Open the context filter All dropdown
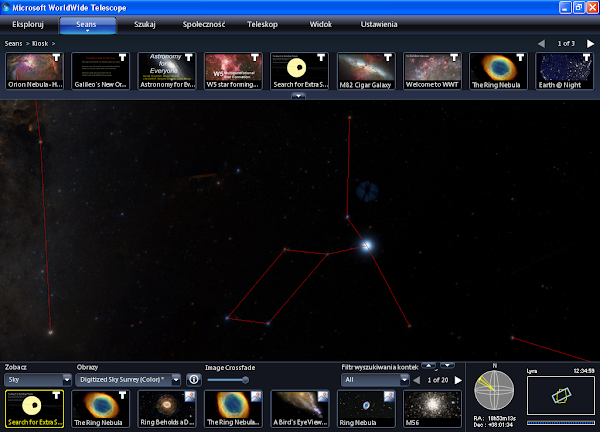The image size is (600, 432). [375, 380]
